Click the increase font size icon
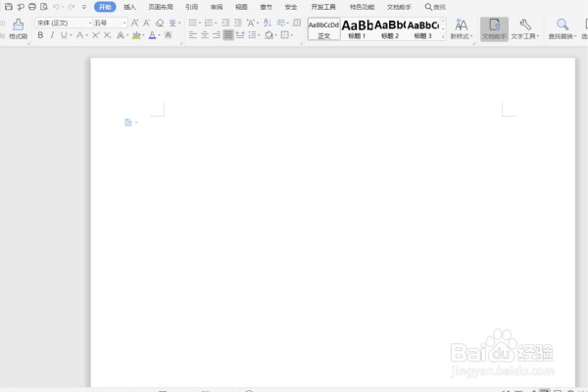 click(134, 23)
